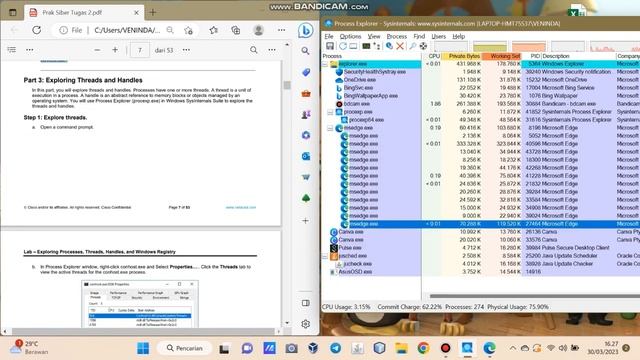Click the taskbar Pencarian search box

pyautogui.click(x=184, y=348)
